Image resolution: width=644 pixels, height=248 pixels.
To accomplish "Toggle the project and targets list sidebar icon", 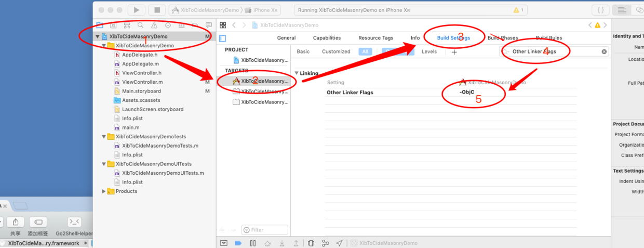I will point(223,38).
